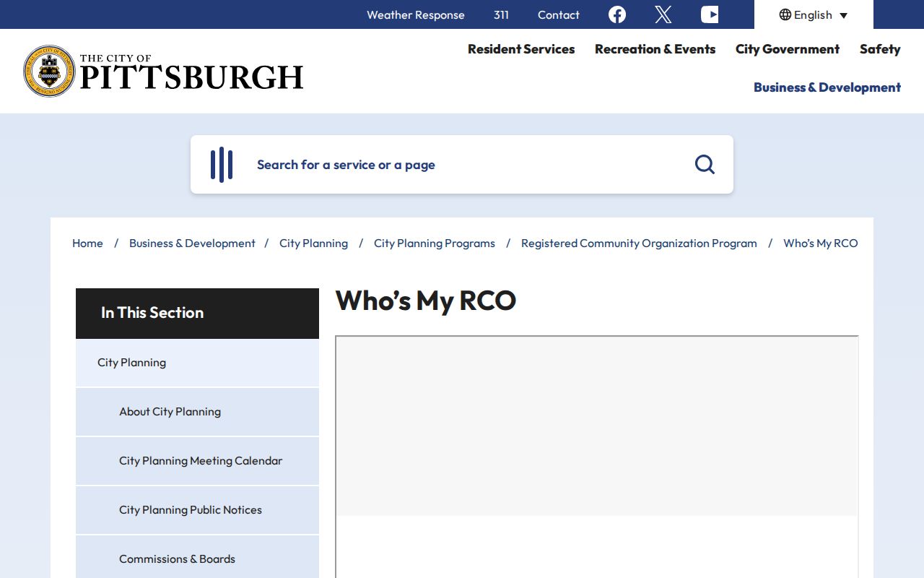This screenshot has width=924, height=578.
Task: Open Registered Community Organization Program breadcrumb
Action: pos(639,243)
